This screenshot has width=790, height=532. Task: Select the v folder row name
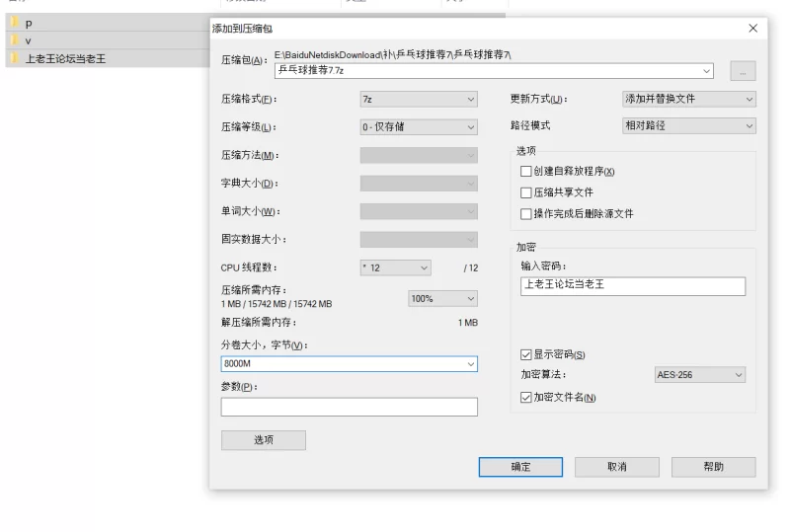point(29,40)
